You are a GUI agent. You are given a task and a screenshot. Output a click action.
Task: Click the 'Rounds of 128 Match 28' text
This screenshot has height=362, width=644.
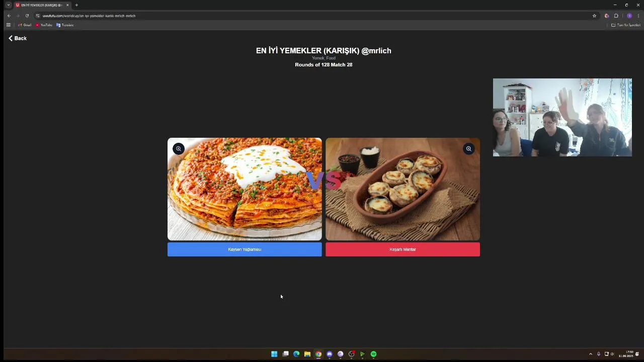[324, 65]
